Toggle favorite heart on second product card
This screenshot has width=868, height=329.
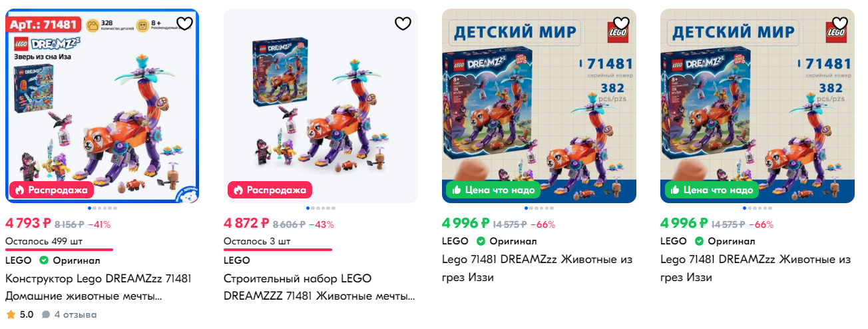tap(403, 24)
